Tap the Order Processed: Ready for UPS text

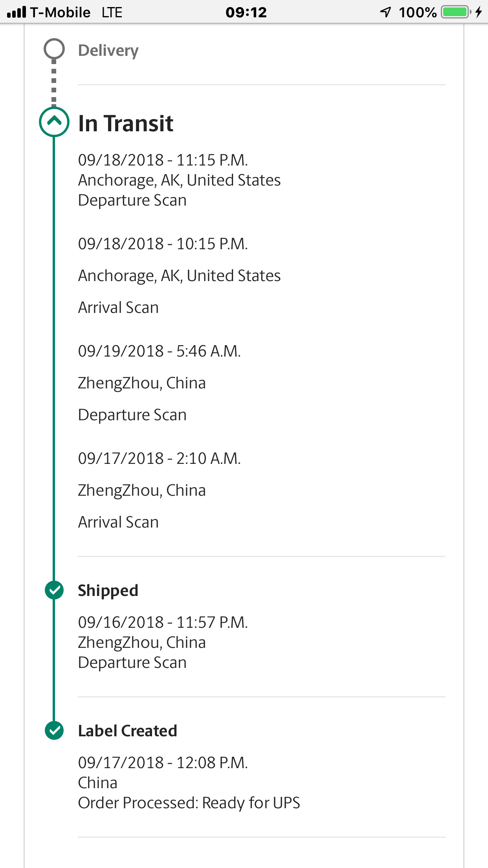point(189,803)
